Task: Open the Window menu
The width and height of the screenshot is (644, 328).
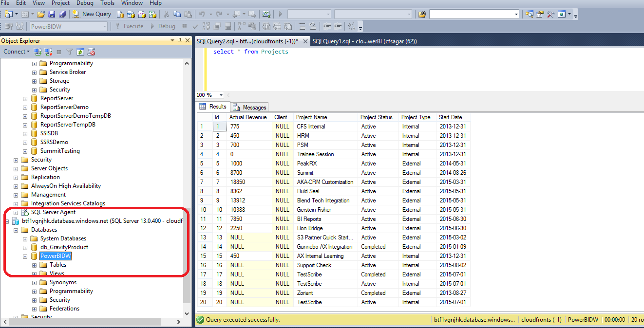Action: click(132, 3)
